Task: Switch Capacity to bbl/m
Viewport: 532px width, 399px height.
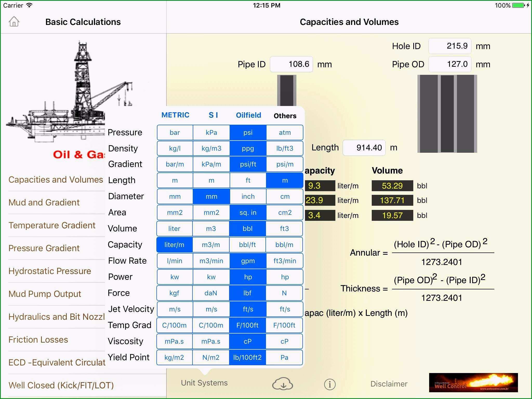Action: [x=284, y=245]
